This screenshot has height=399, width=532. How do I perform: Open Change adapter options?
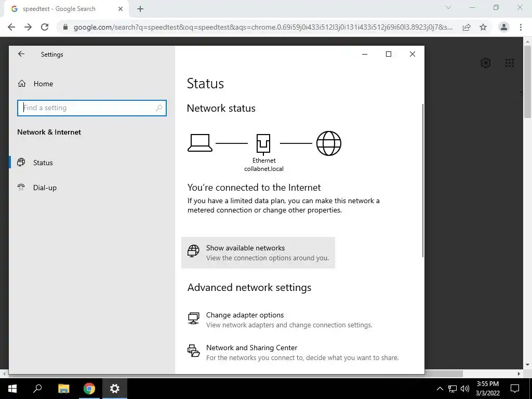coord(280,320)
